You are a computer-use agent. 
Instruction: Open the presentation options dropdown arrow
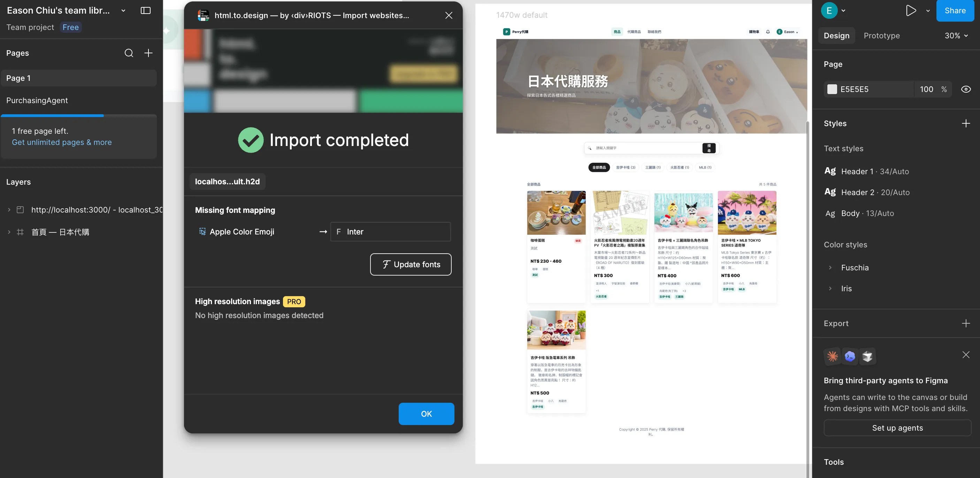(928, 11)
